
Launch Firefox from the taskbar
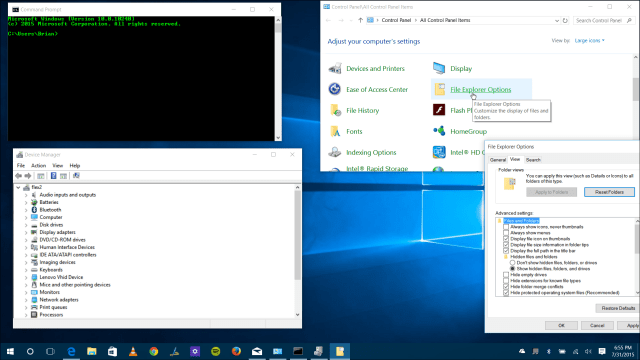(x=236, y=351)
